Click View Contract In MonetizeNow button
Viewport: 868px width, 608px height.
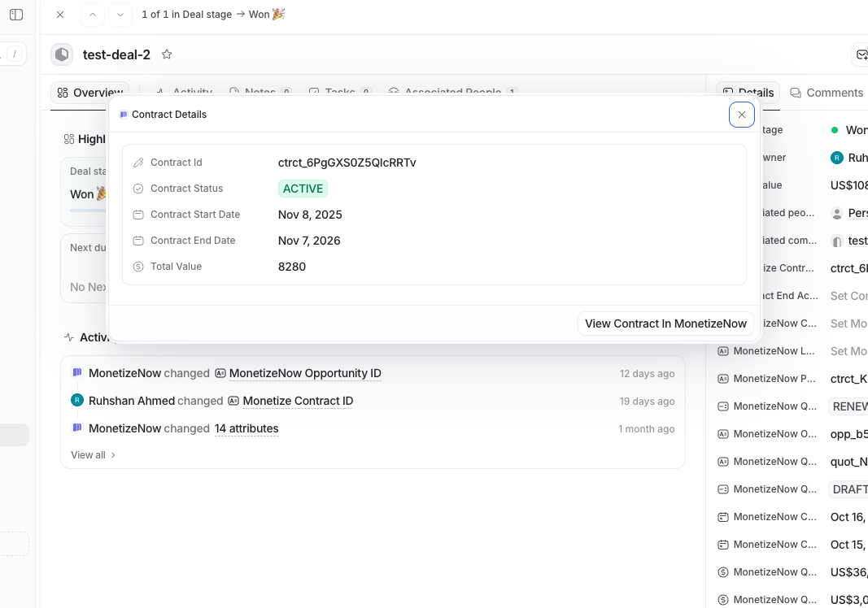click(x=665, y=324)
